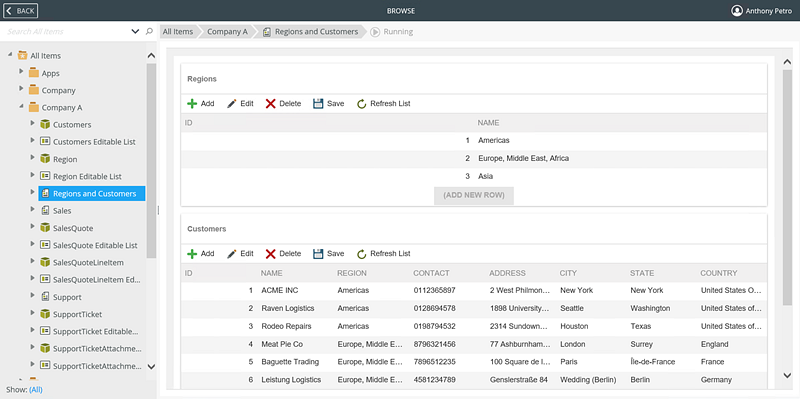Expand the Customers tree item arrow
Screen dimensions: 800x399
pos(33,123)
